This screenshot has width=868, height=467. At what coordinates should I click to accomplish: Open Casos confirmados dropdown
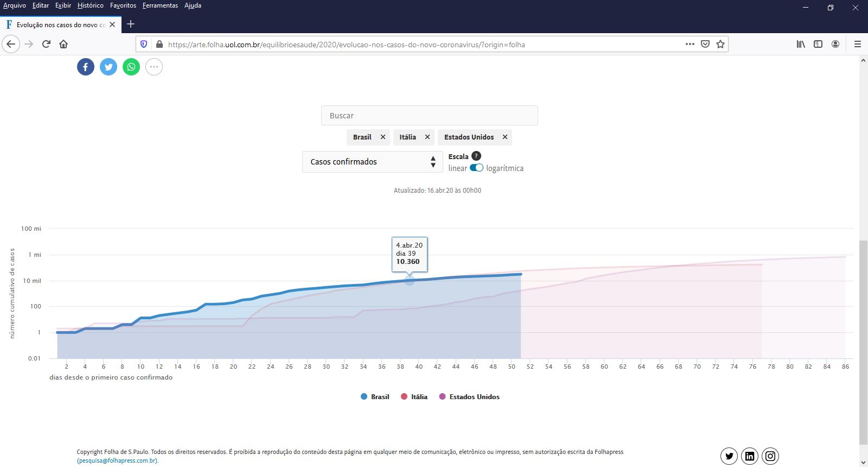pyautogui.click(x=373, y=162)
